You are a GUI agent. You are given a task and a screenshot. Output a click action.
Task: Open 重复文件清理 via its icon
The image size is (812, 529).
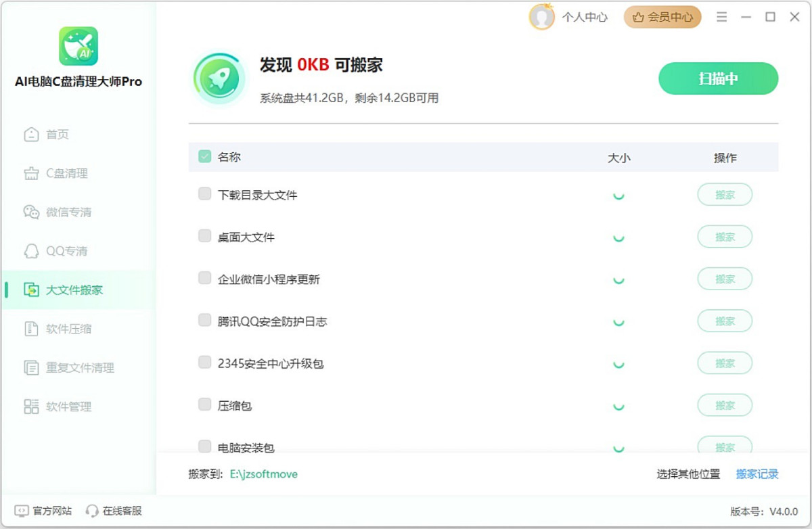click(x=31, y=368)
